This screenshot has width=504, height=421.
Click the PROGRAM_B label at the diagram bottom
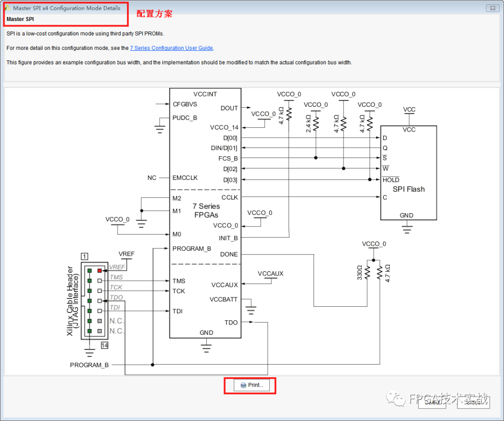tap(89, 365)
